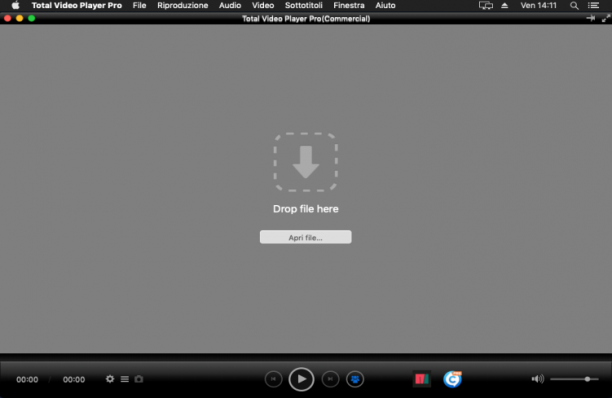Open the blue G app icon

pyautogui.click(x=453, y=379)
